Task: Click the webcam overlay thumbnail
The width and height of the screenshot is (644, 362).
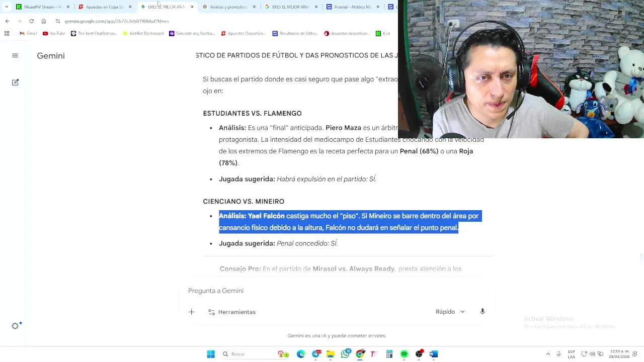Action: [521, 69]
